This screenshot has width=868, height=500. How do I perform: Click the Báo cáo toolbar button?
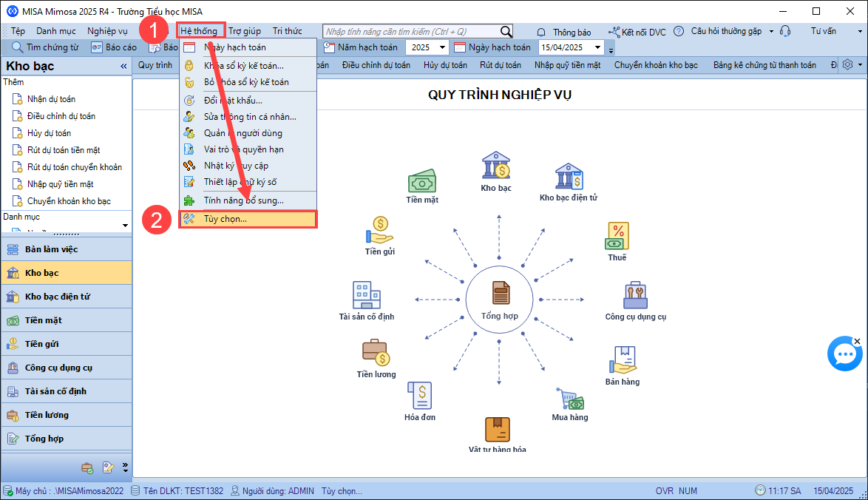click(x=114, y=47)
